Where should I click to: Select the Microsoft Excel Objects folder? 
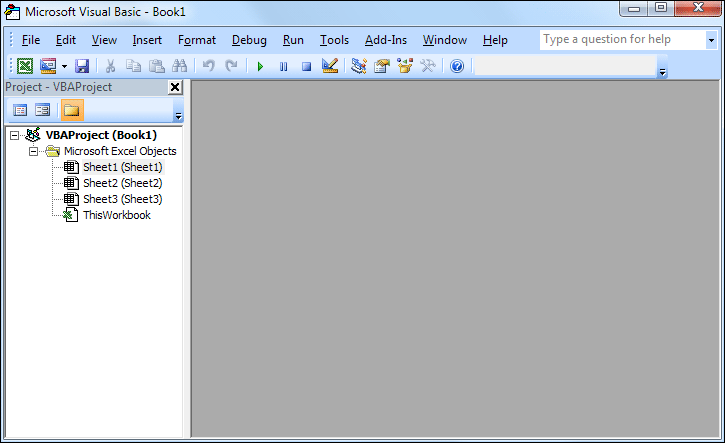[x=120, y=151]
